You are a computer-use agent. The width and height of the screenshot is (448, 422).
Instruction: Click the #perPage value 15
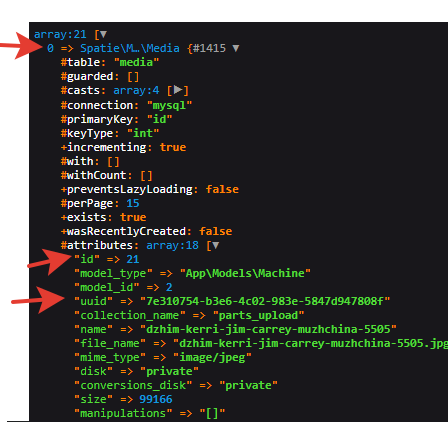(x=133, y=203)
